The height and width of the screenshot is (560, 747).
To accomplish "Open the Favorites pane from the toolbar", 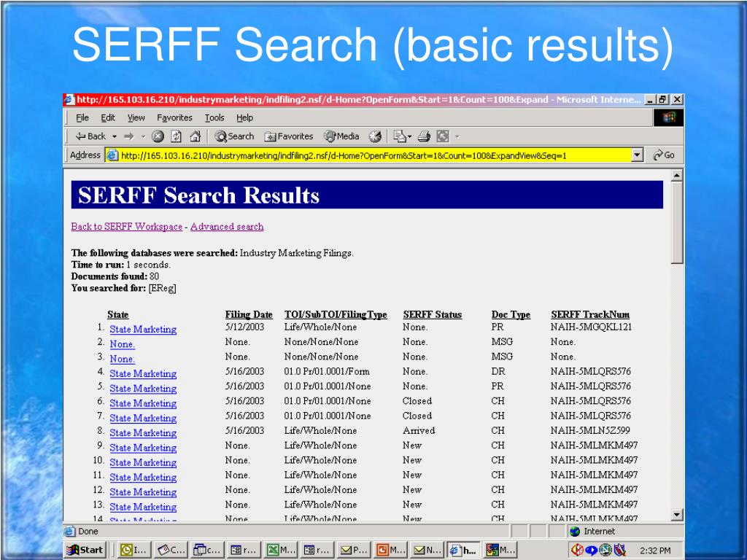I will coord(289,136).
